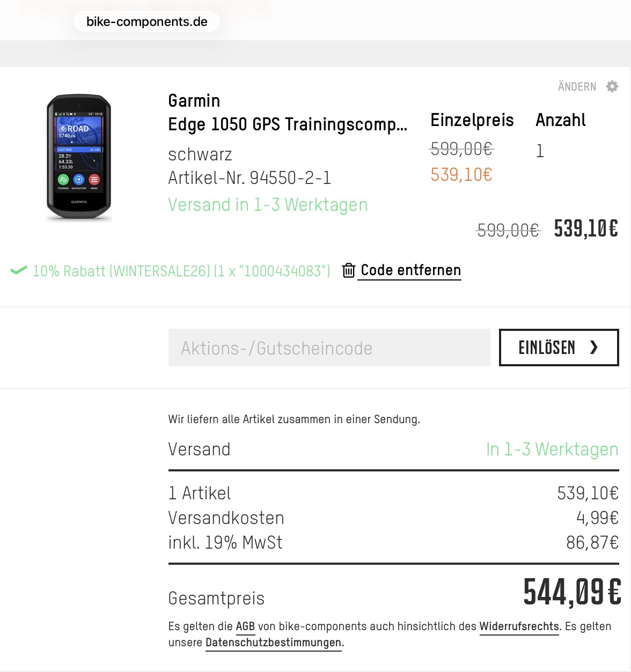Click the Artikel-Nr. 94550-2-1 text
631x672 pixels.
[x=250, y=178]
